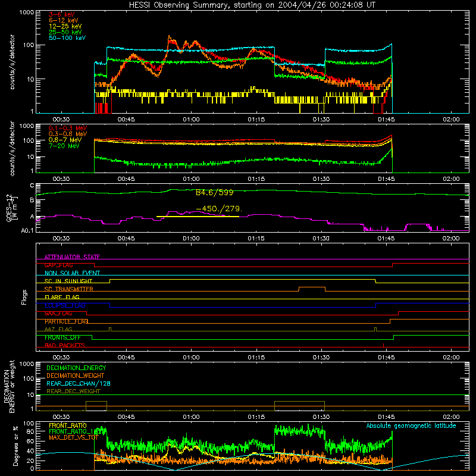Click the GOES-12 axis label
This screenshot has width=476, height=476.
[11, 208]
